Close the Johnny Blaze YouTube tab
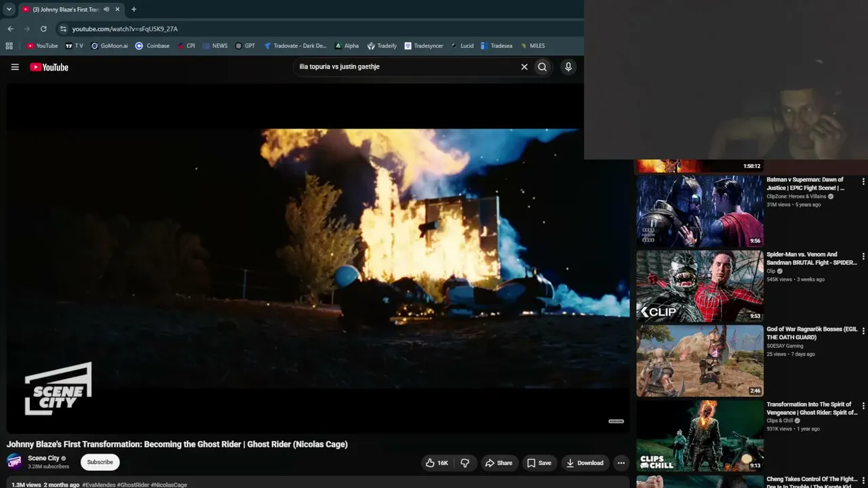This screenshot has width=868, height=488. (x=117, y=9)
